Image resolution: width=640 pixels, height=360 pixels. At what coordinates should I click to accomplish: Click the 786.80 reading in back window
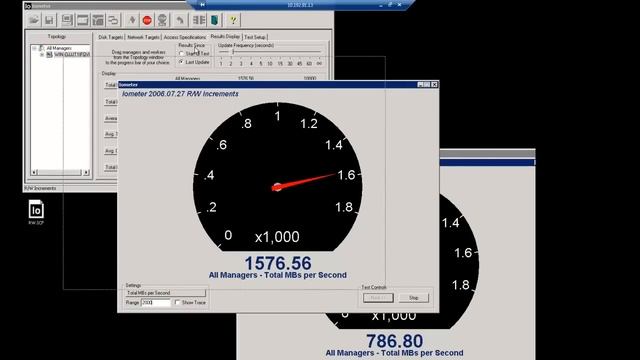coord(394,341)
